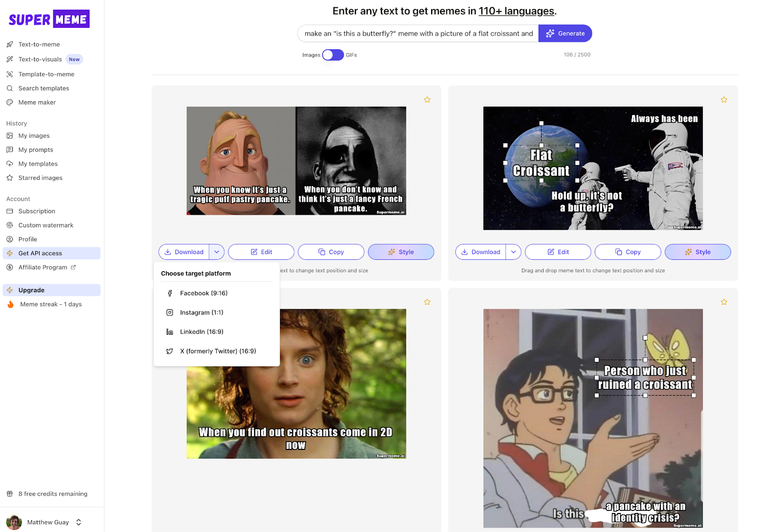Open the Meme maker
This screenshot has height=532, width=782.
tap(36, 102)
